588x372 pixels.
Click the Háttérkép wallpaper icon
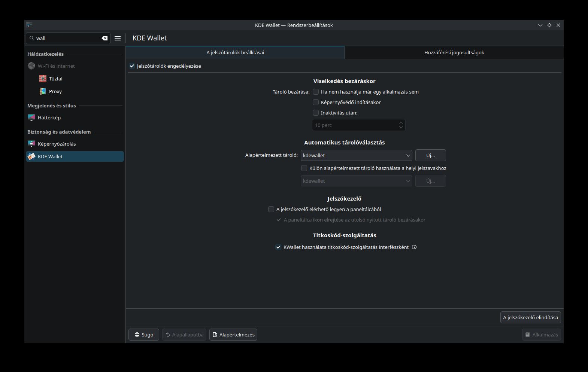[31, 118]
